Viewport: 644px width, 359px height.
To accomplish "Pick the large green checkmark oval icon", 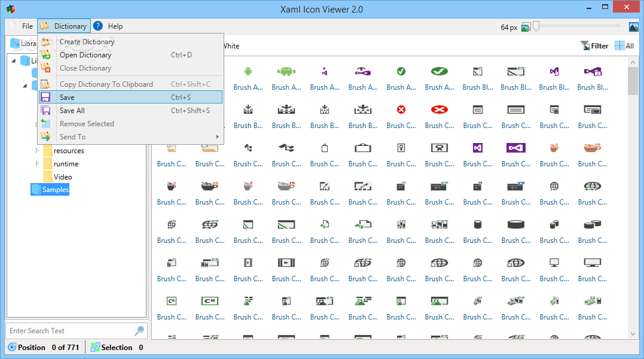I will click(439, 71).
